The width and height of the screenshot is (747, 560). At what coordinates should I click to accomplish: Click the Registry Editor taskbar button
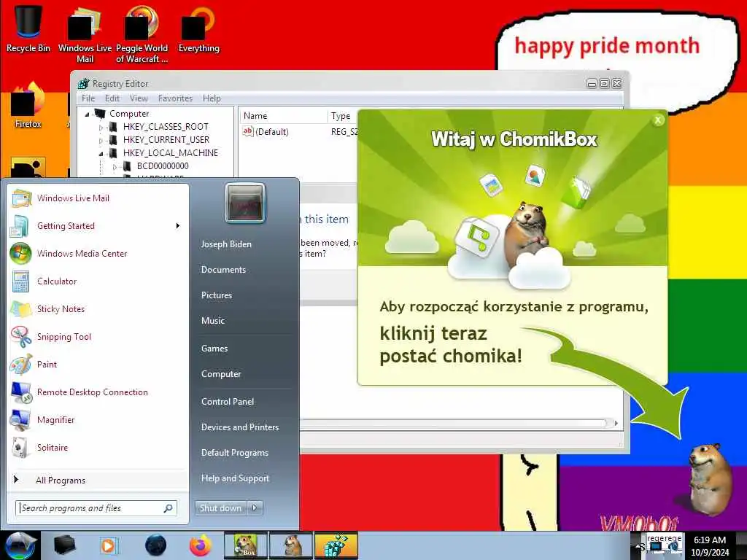[x=336, y=545]
